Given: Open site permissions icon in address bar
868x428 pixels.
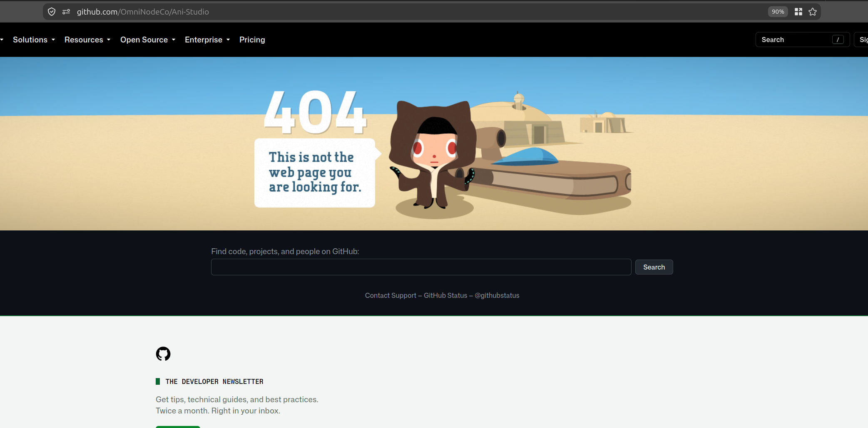Looking at the screenshot, I should 66,12.
